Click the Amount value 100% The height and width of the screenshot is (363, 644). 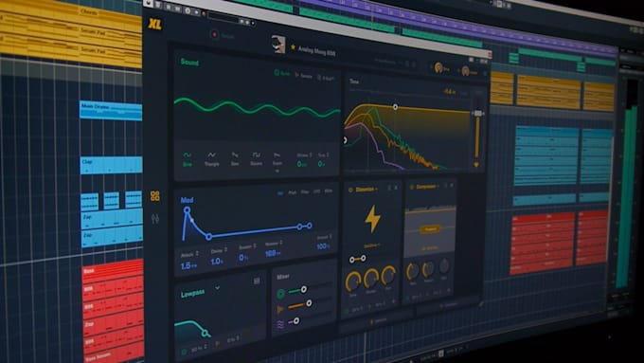[x=323, y=245]
